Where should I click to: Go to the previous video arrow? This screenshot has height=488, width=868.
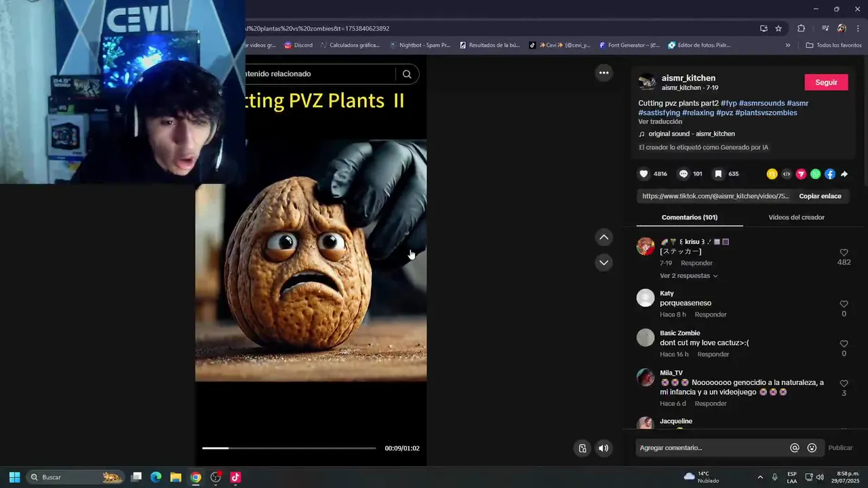pos(604,237)
